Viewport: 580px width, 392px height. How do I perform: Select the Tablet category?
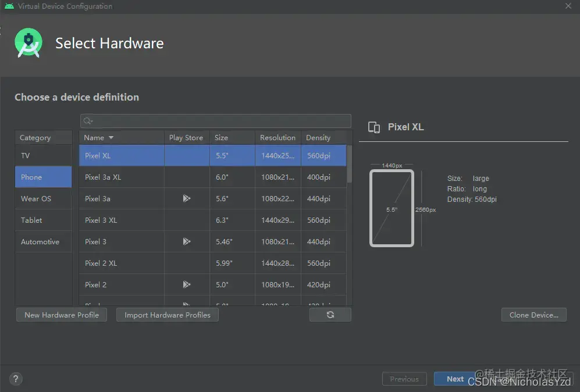click(x=44, y=220)
